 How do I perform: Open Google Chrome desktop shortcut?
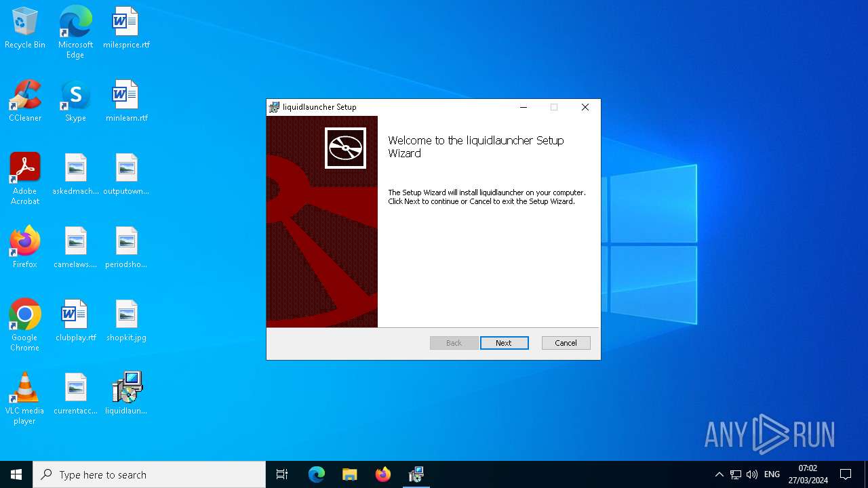pyautogui.click(x=25, y=325)
